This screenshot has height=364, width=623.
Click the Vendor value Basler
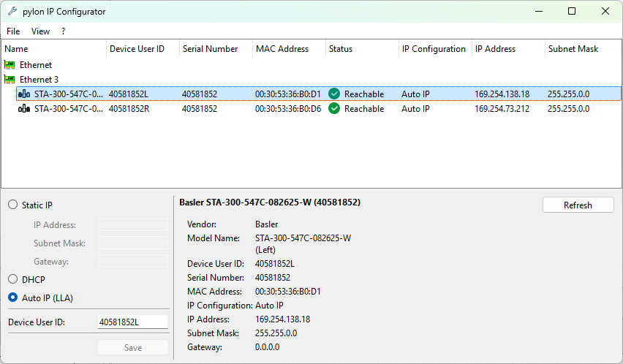click(267, 224)
